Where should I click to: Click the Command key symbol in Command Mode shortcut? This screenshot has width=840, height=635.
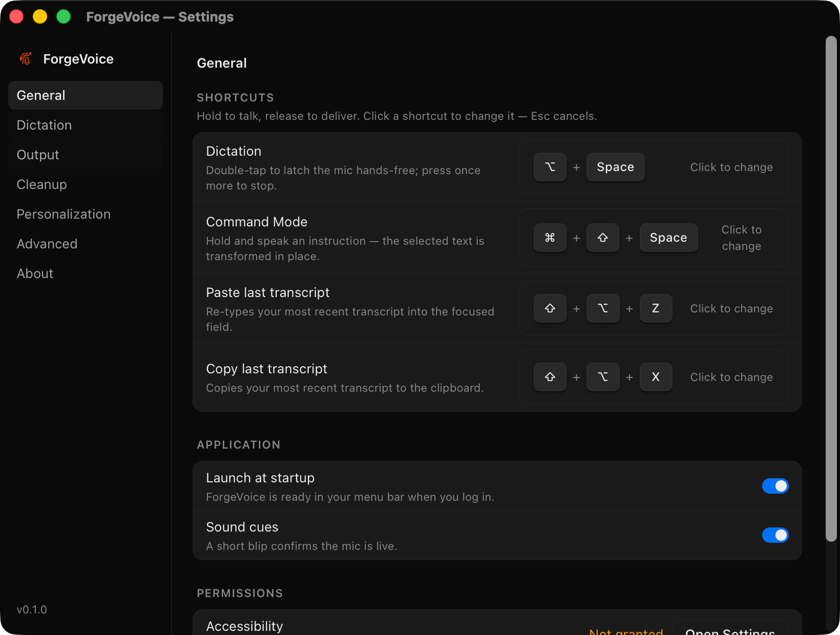coord(550,238)
